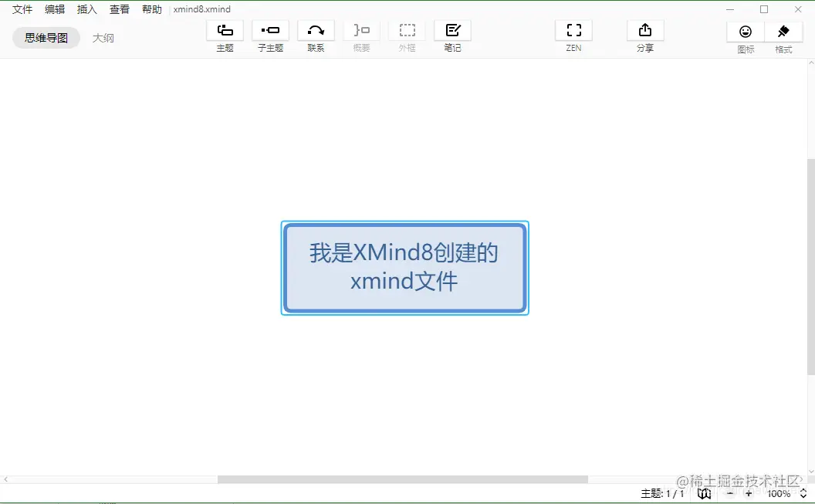Switch to the 大纲 outline view
Viewport: 815px width, 504px height.
[x=104, y=36]
